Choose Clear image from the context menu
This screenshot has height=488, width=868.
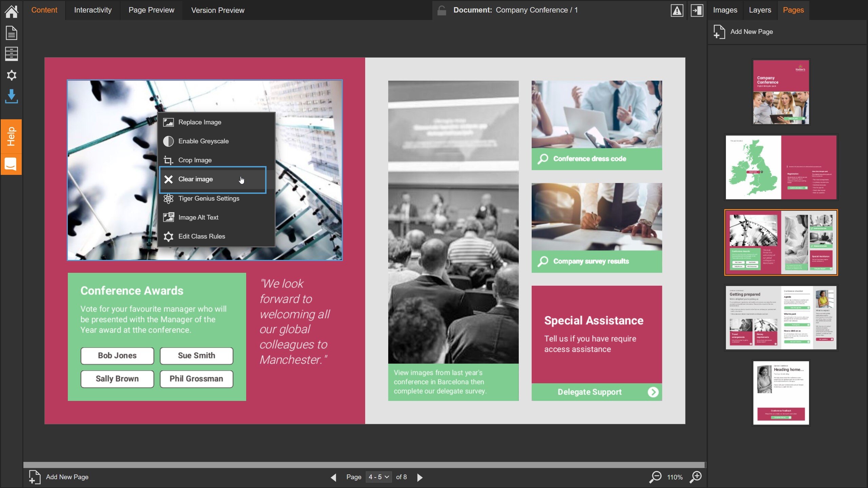(x=196, y=179)
